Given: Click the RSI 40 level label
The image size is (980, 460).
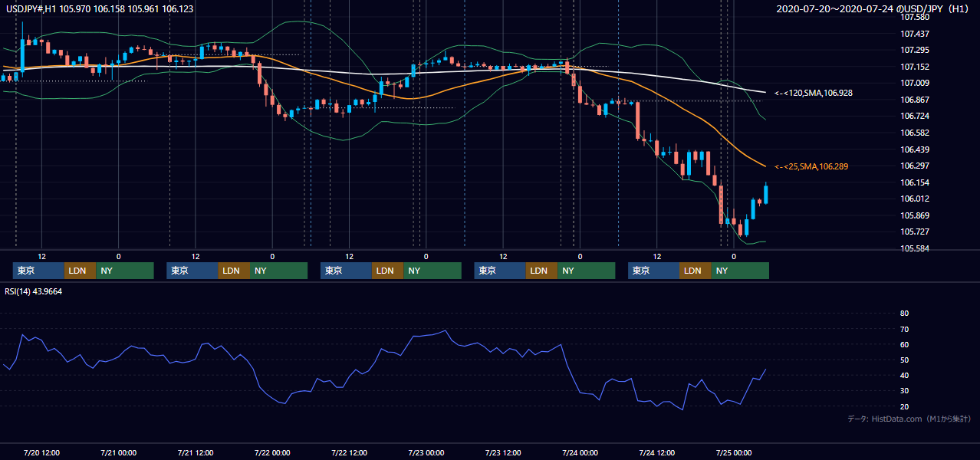Looking at the screenshot, I should [904, 375].
